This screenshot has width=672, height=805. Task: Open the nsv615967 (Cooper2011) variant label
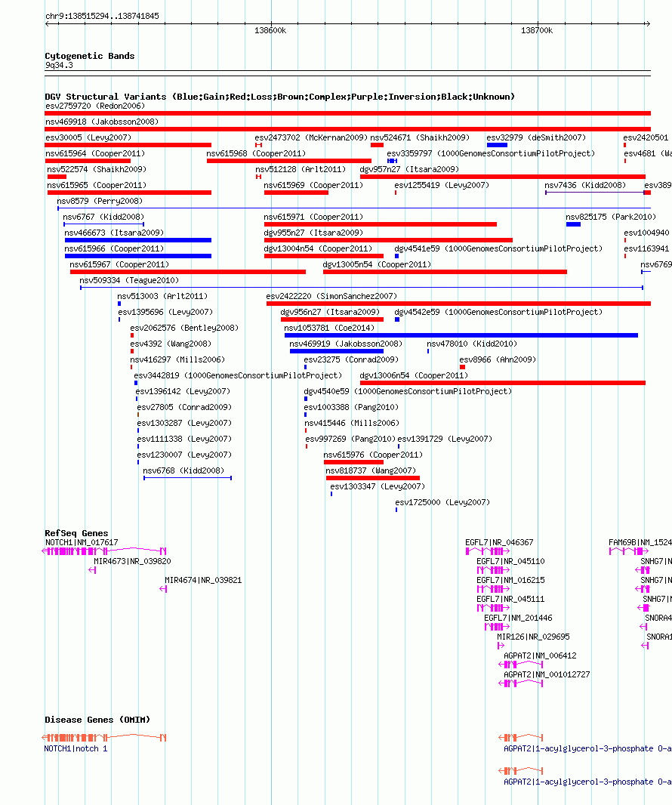tap(119, 265)
